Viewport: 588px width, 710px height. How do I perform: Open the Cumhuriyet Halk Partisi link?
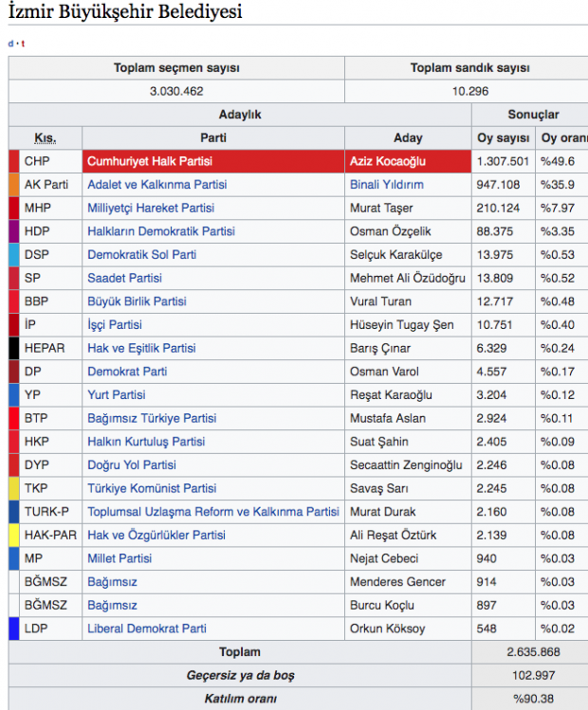[x=150, y=161]
